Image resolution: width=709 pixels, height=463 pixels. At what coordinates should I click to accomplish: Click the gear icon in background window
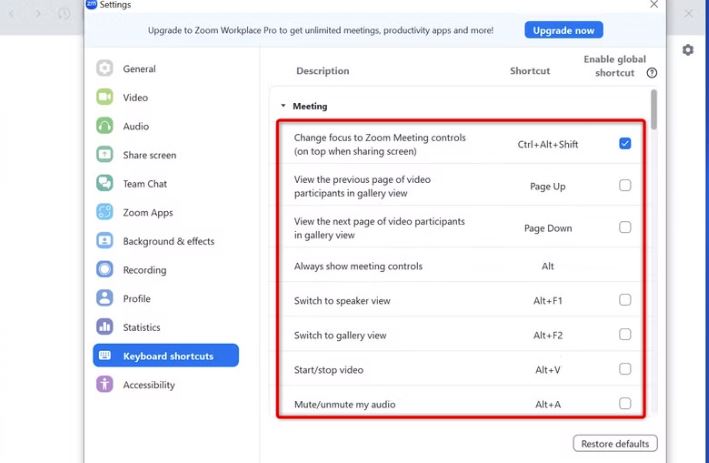tap(688, 50)
